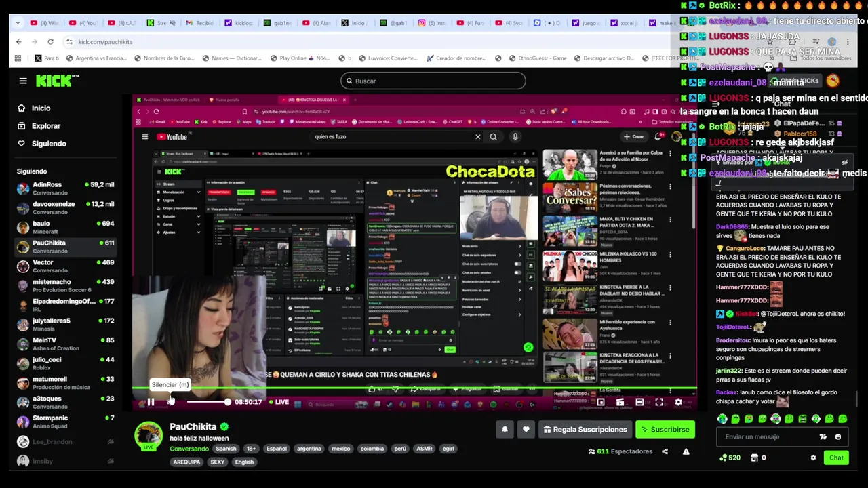Open Stormpanic channel in following list

(x=66, y=422)
